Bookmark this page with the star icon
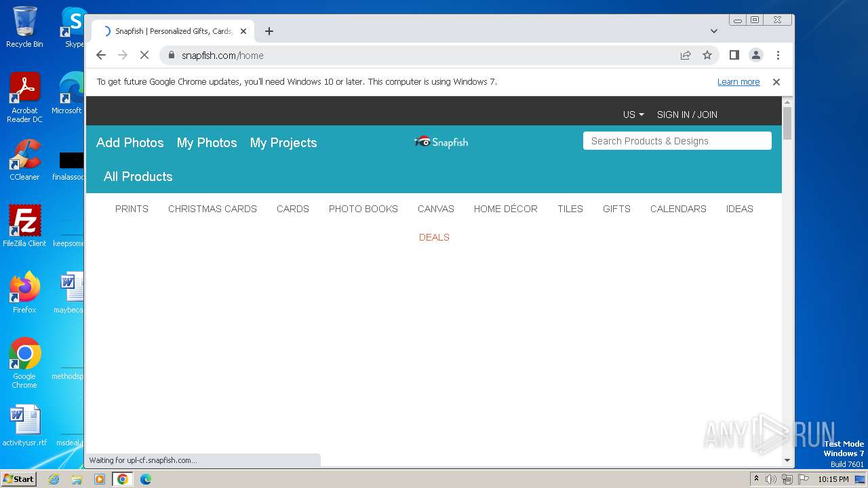The image size is (868, 488). point(707,56)
